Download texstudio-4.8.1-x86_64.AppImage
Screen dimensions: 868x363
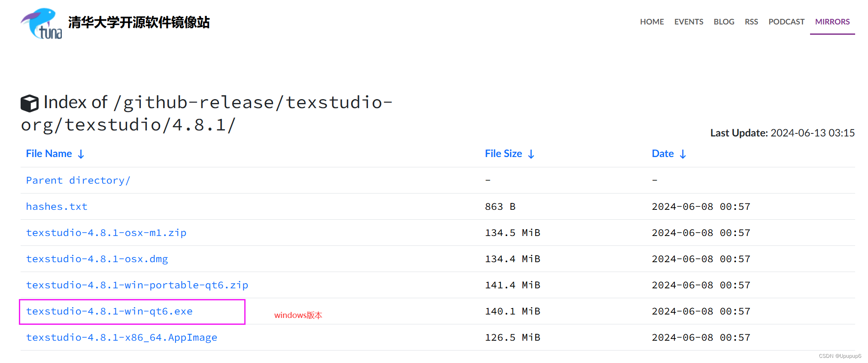pyautogui.click(x=121, y=337)
